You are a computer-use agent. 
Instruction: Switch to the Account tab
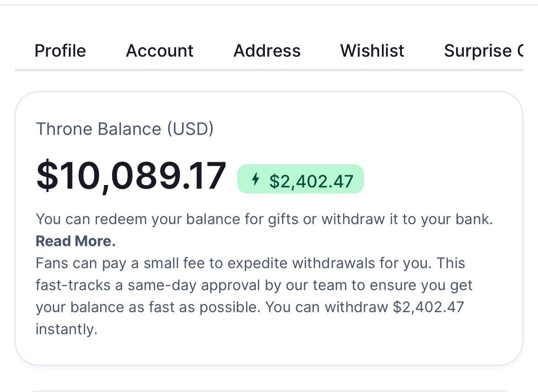(160, 51)
